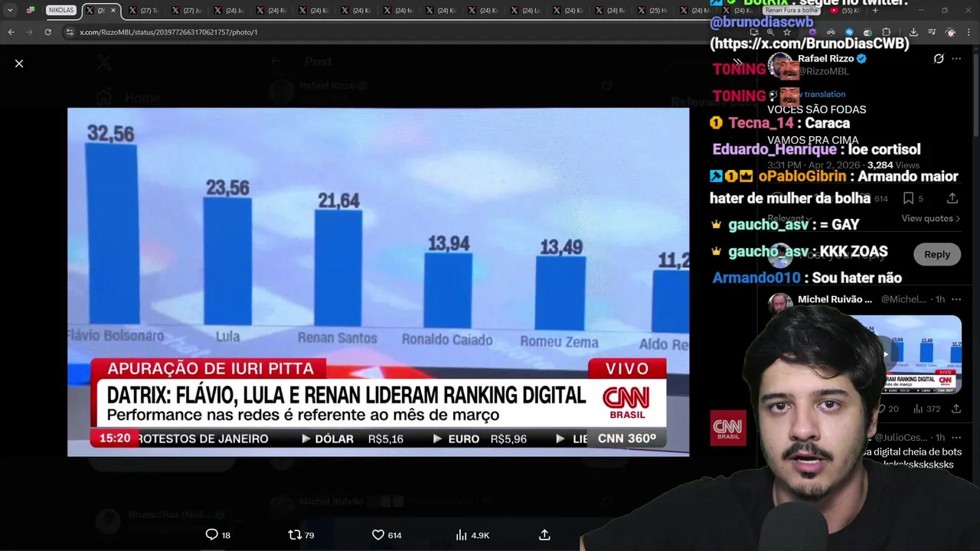
Task: Open Rafael Rizzo's profile name
Action: click(x=825, y=58)
